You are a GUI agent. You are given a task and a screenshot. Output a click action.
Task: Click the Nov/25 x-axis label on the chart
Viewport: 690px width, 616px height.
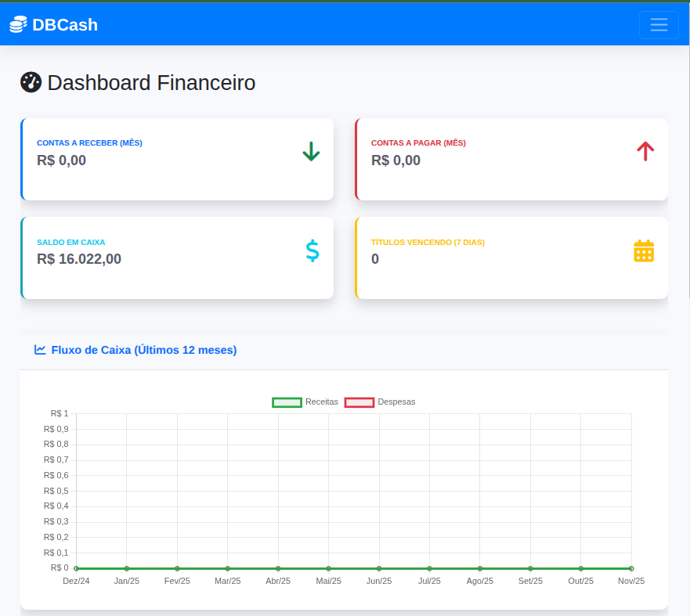point(631,581)
